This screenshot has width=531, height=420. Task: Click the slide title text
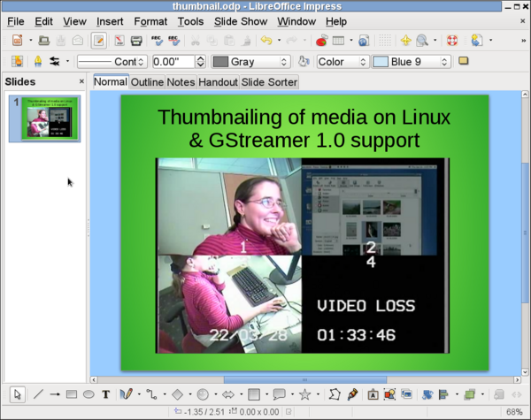[304, 128]
